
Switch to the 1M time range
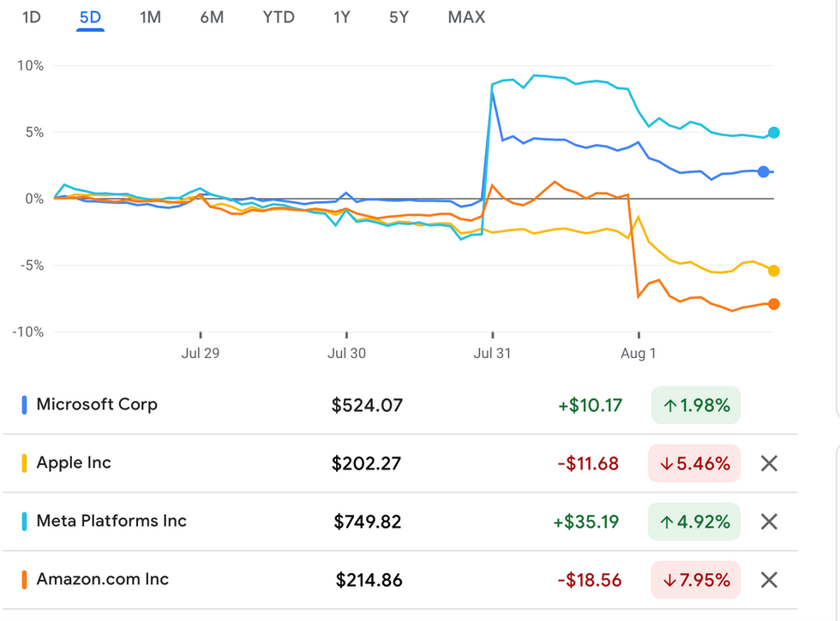pyautogui.click(x=150, y=17)
